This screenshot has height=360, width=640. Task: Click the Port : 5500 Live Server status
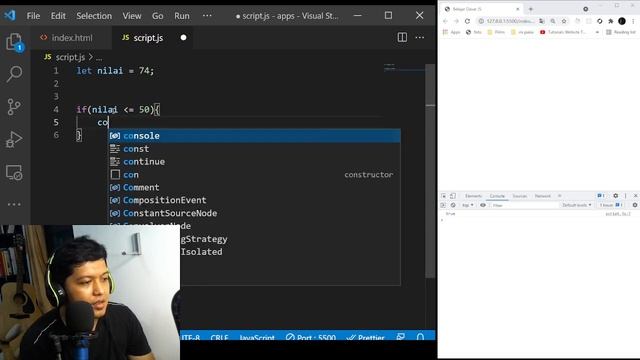pyautogui.click(x=311, y=337)
